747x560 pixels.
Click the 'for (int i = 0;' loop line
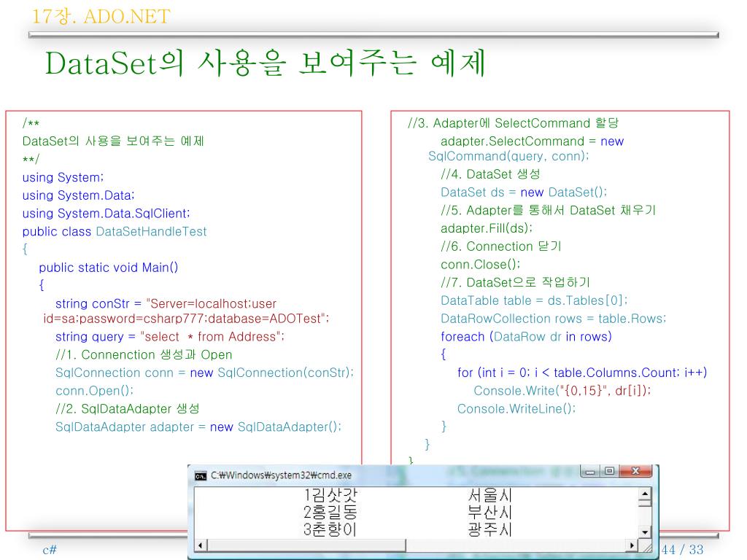(582, 373)
